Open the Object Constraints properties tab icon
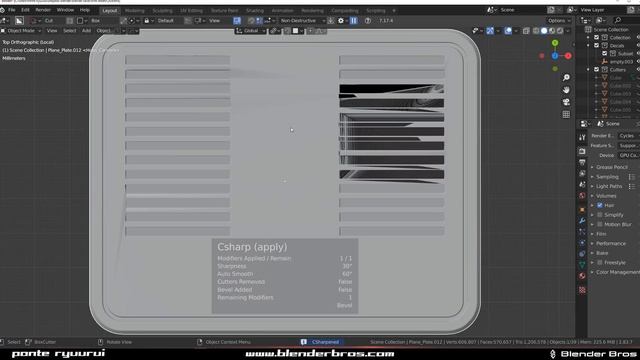The image size is (640, 360). pyautogui.click(x=582, y=254)
